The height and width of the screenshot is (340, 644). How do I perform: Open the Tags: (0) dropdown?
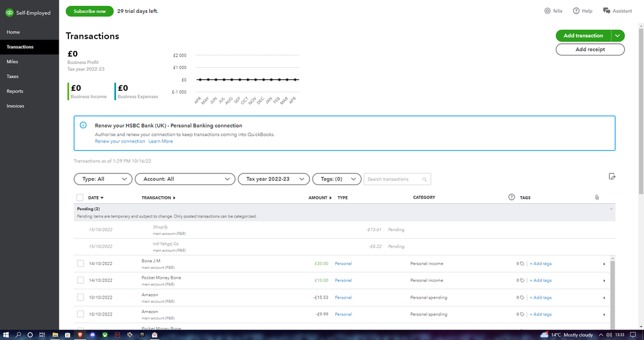[337, 179]
